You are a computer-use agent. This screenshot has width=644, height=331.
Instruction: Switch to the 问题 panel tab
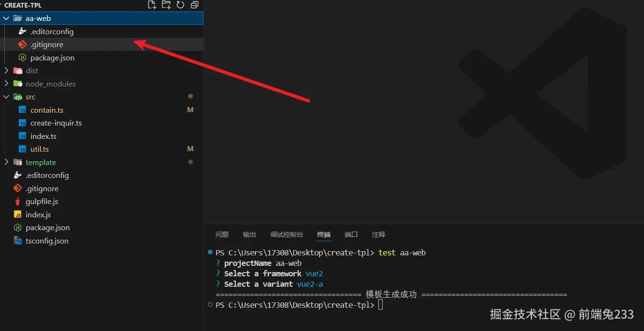tap(222, 234)
